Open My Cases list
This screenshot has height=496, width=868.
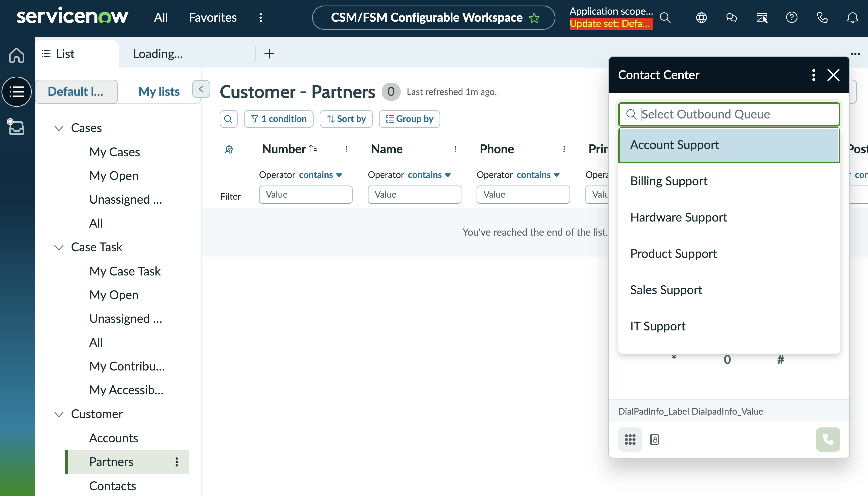(114, 152)
